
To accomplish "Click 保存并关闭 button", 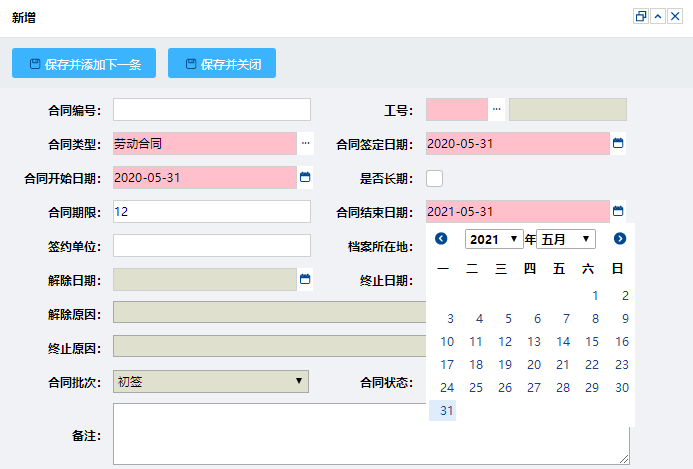I will [221, 64].
